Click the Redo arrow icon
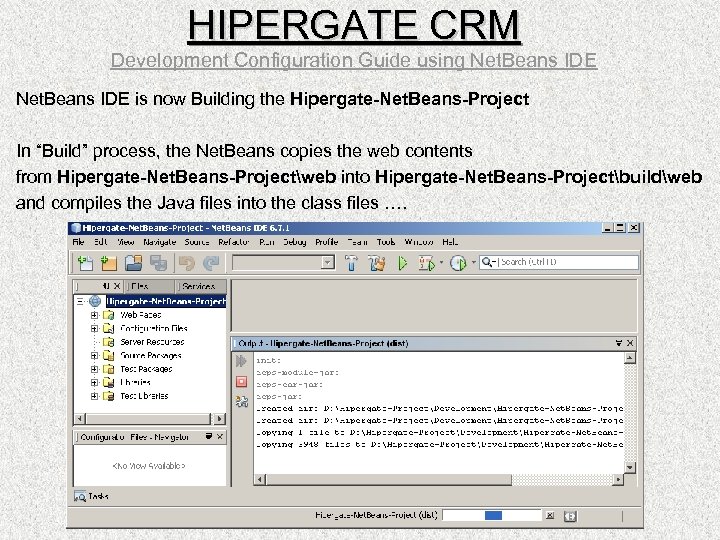The image size is (720, 540). click(x=211, y=263)
